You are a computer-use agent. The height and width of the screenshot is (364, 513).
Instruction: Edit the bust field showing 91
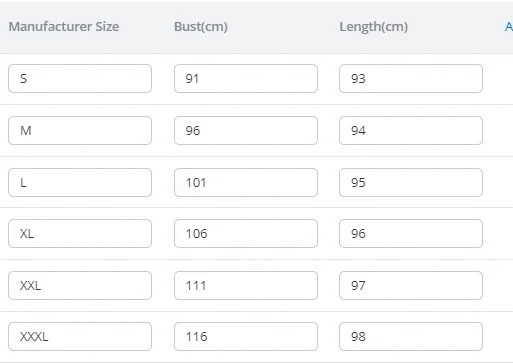coord(246,79)
